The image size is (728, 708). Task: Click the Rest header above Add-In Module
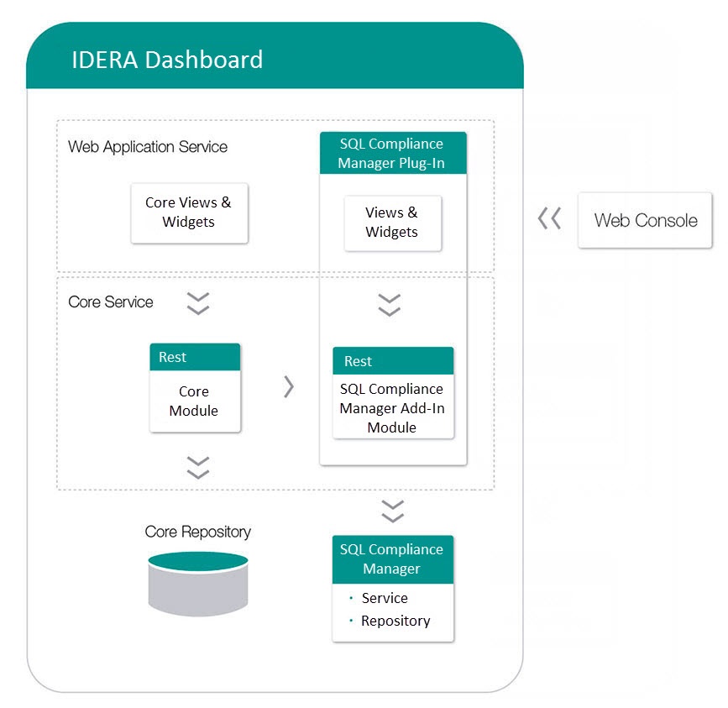[x=393, y=361]
